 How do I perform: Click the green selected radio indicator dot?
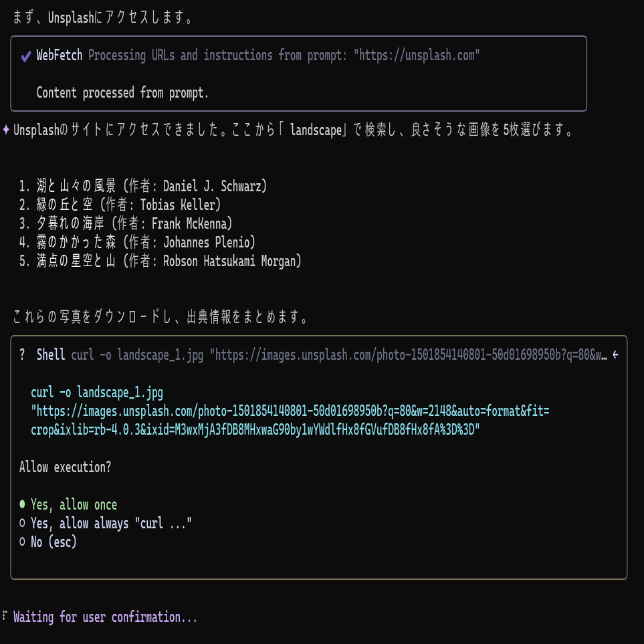pyautogui.click(x=22, y=504)
